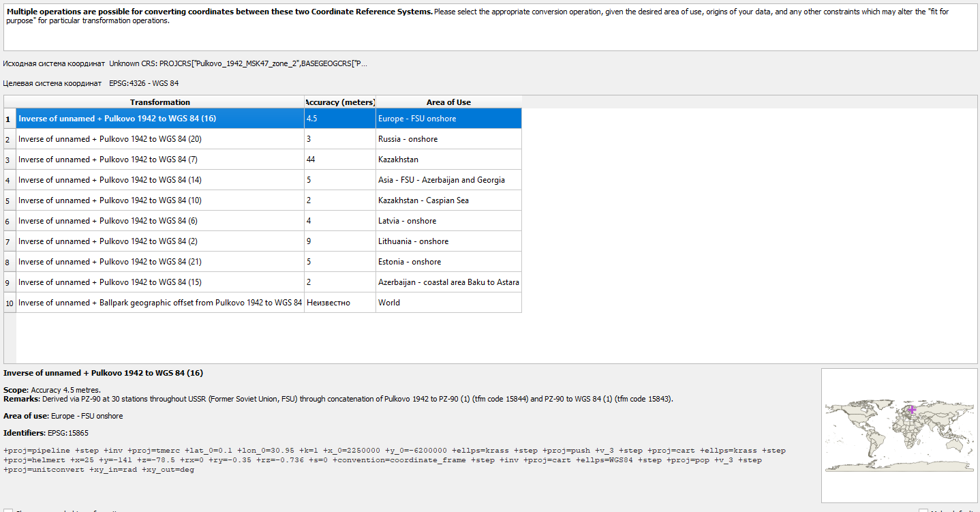This screenshot has height=512, width=980.
Task: Select the 'Lithuania - onshore' cell
Action: tap(448, 241)
